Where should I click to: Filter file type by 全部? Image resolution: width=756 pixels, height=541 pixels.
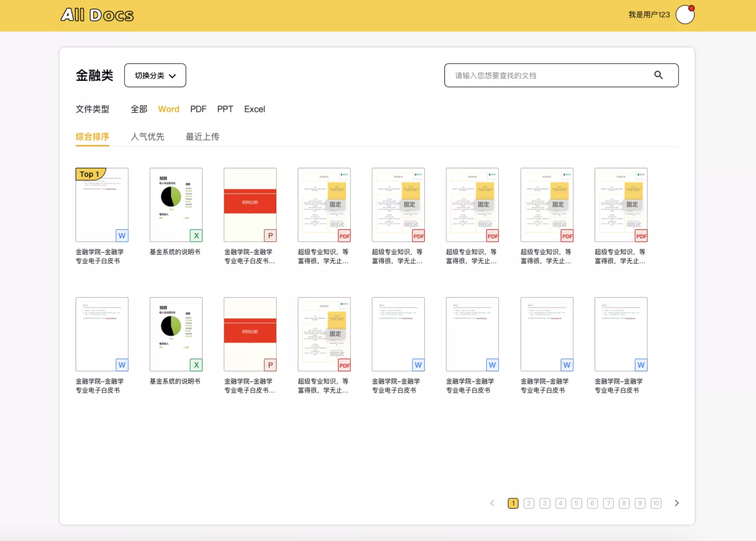click(x=139, y=109)
